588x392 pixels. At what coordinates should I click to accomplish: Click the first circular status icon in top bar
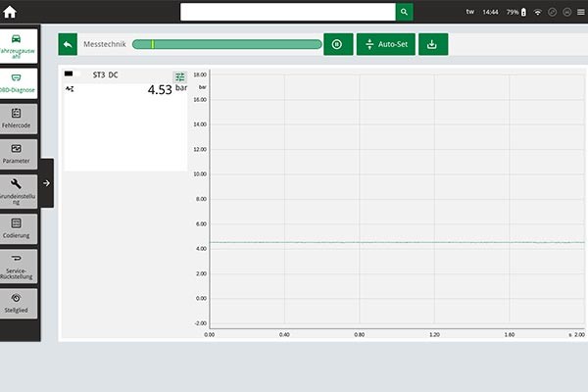pos(553,12)
